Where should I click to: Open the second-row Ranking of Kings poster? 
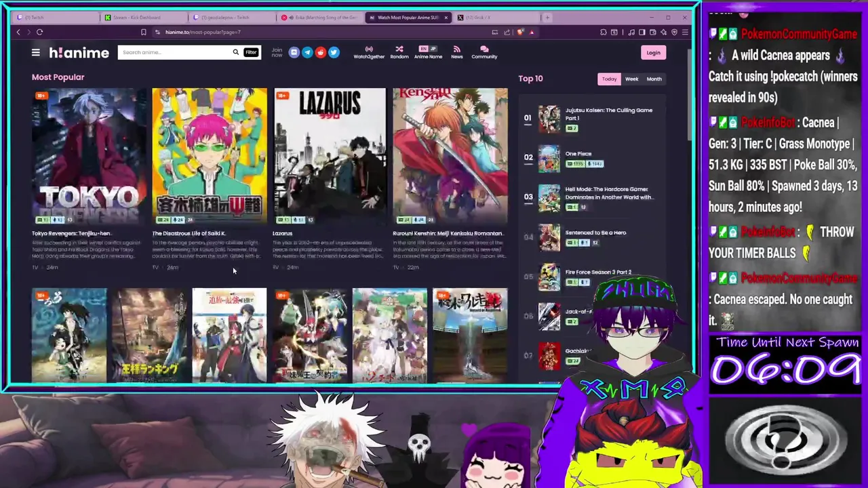click(149, 335)
